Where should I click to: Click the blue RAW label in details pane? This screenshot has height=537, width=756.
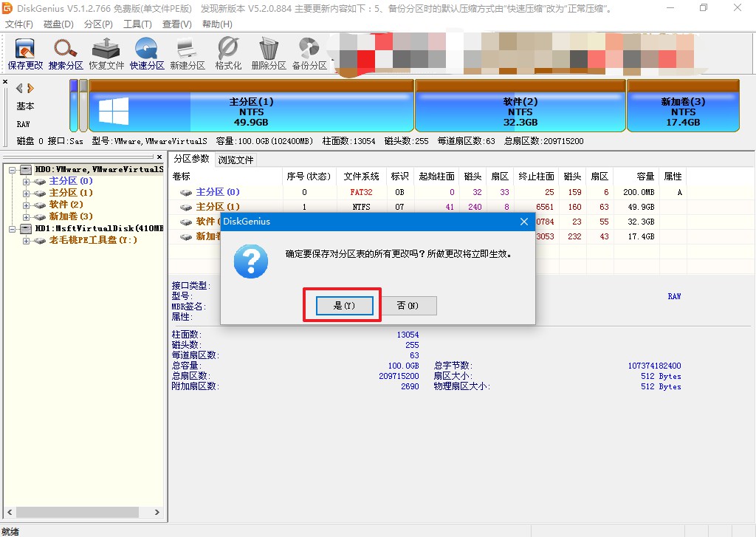[674, 296]
